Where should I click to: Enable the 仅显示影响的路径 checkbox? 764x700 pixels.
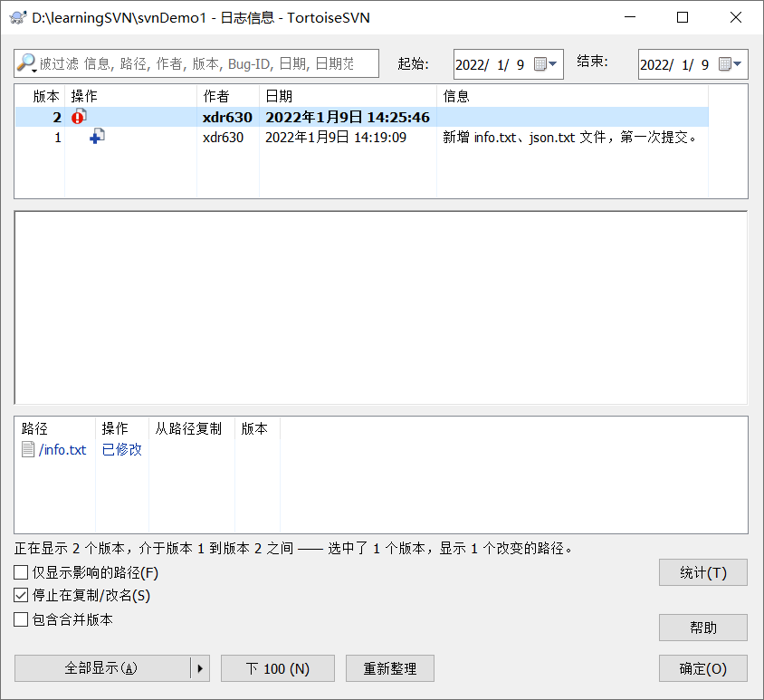click(x=20, y=572)
